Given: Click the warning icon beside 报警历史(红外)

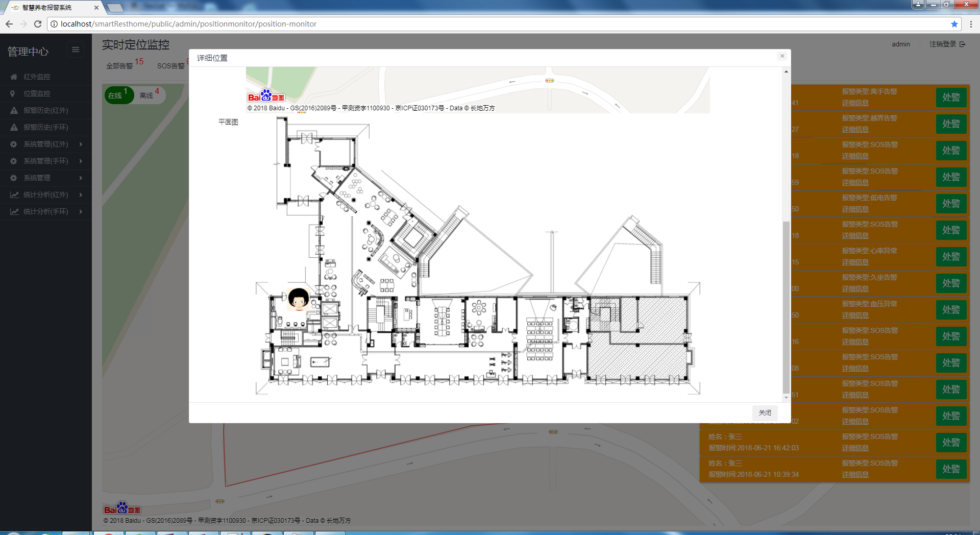Looking at the screenshot, I should (x=14, y=110).
